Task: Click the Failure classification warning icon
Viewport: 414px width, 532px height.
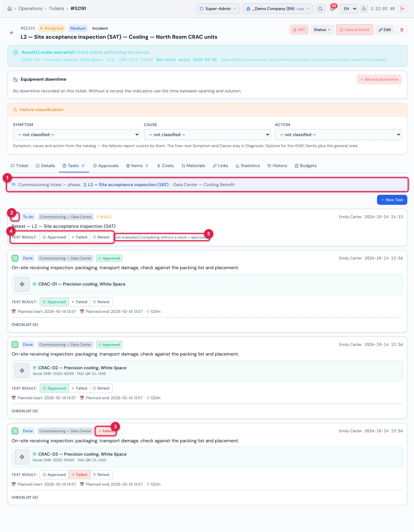Action: tap(15, 110)
